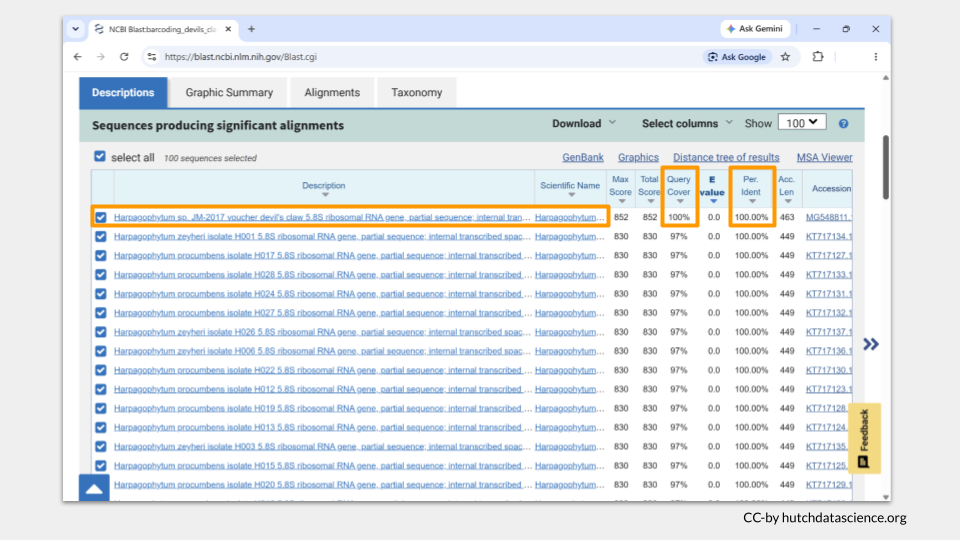Screen dimensions: 960x540
Task: Sort by the Max Score column
Action: tap(621, 189)
